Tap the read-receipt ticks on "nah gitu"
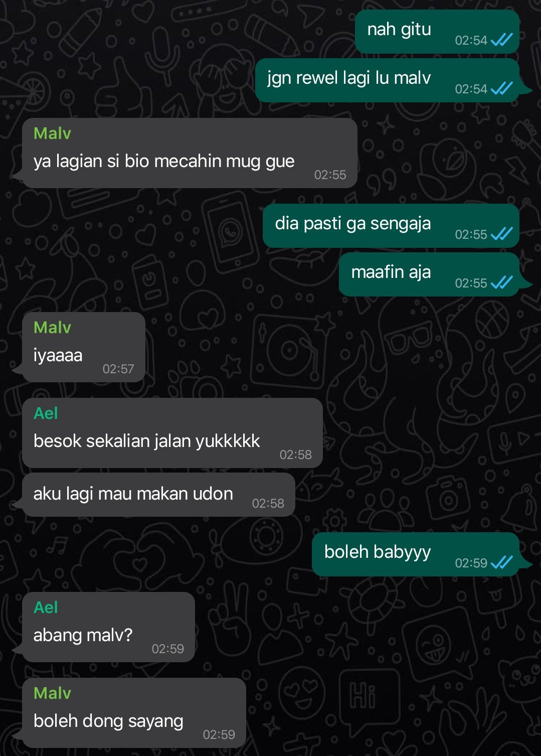541x756 pixels. click(x=501, y=40)
